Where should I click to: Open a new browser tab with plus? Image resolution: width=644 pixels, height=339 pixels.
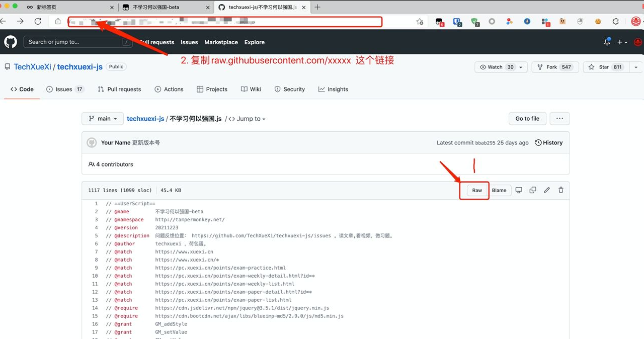click(x=317, y=7)
